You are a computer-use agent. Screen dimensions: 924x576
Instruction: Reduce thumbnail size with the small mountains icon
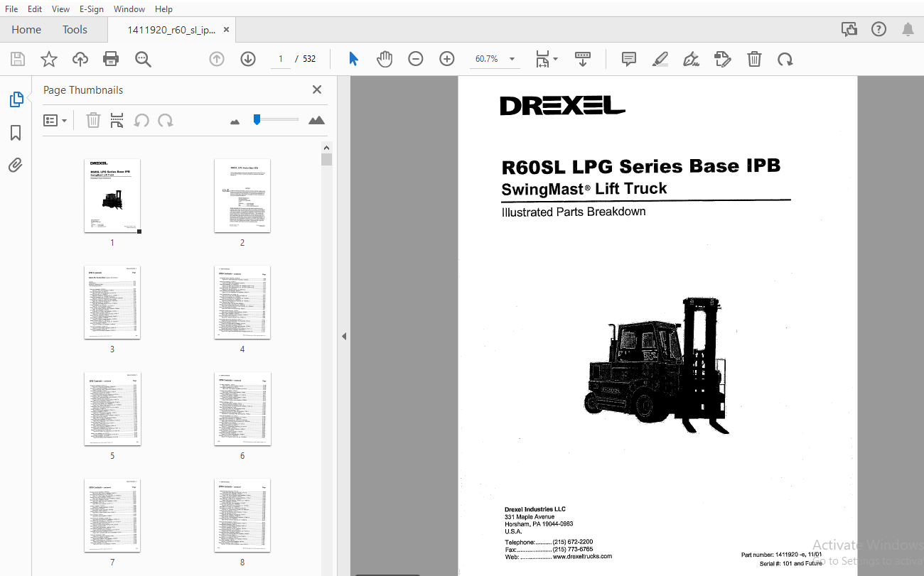[235, 121]
